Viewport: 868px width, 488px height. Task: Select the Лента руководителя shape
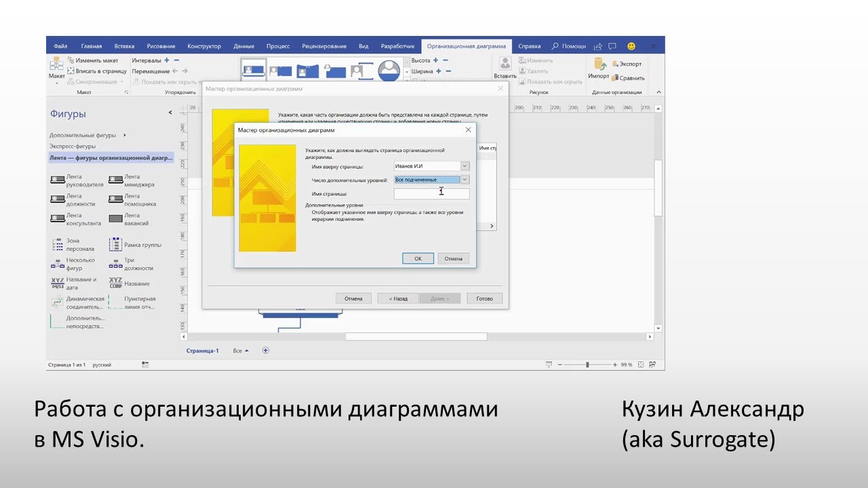tap(77, 180)
